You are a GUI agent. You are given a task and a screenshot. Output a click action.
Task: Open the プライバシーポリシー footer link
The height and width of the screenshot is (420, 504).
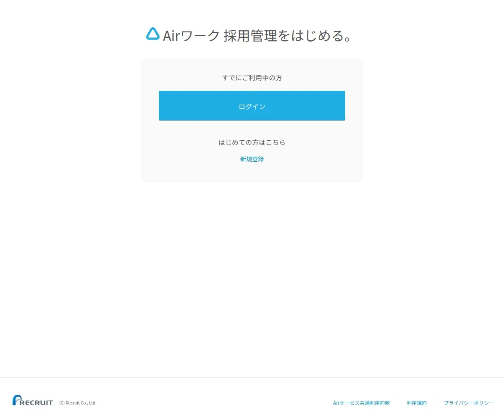pos(469,403)
